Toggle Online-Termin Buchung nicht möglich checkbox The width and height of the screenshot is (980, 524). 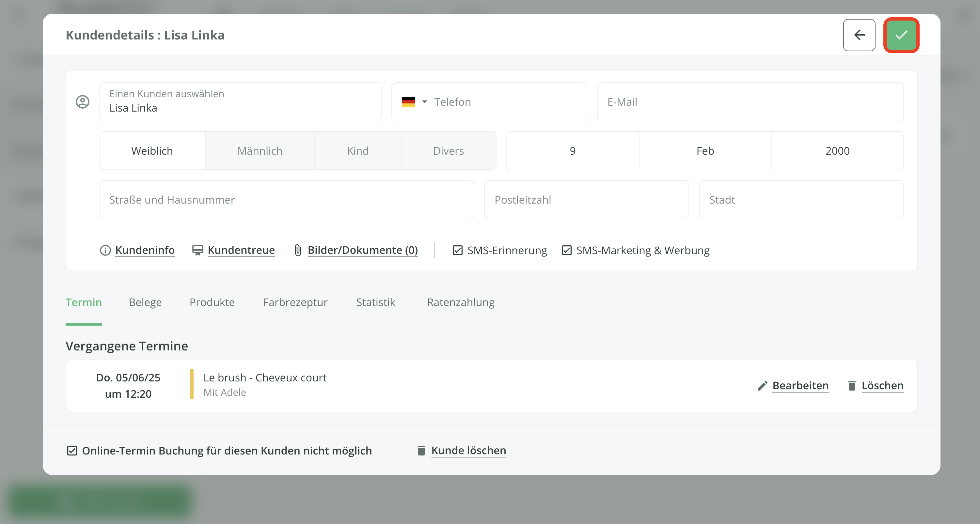72,451
